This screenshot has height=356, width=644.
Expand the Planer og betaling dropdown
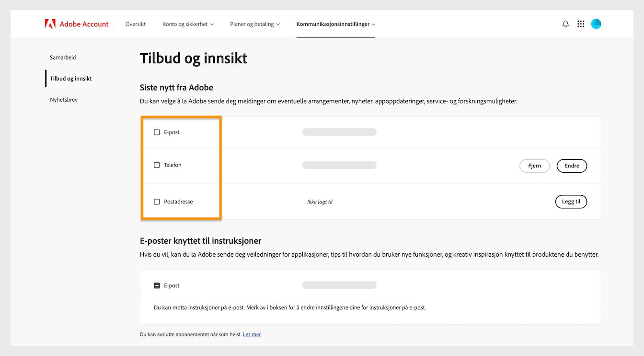254,24
